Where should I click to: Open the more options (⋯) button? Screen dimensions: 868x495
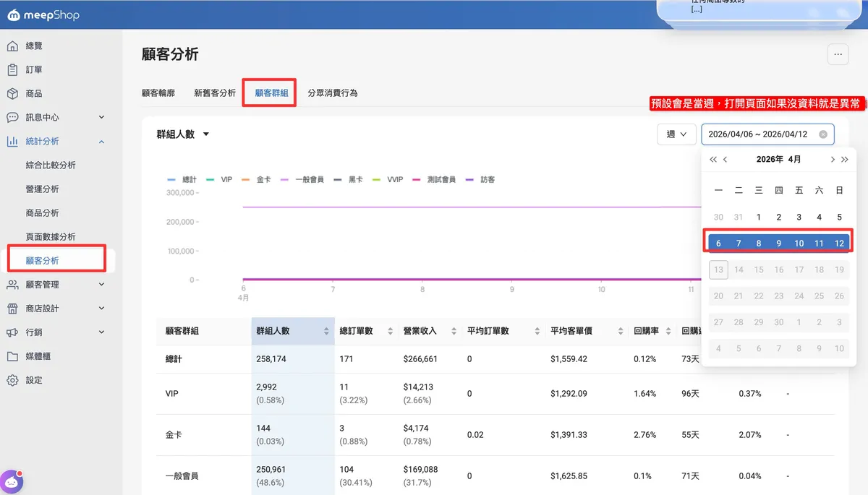838,54
